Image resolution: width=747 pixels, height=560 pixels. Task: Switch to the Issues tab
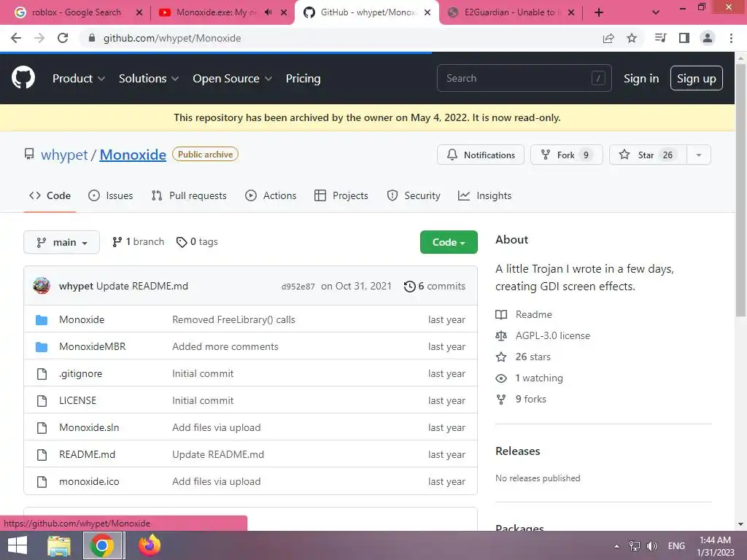click(x=111, y=195)
